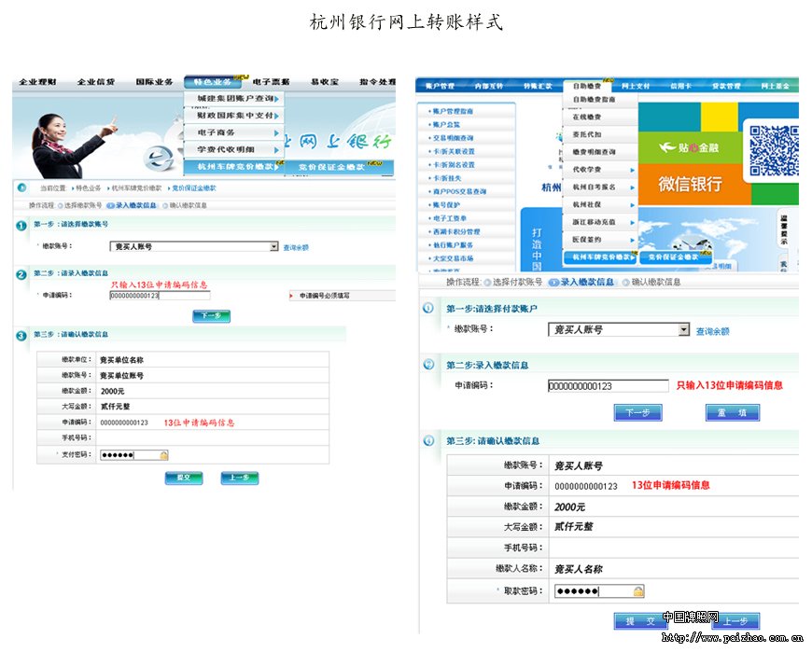This screenshot has height=652, width=812.
Task: Focus the 支付密码 password field
Action: pos(134,455)
